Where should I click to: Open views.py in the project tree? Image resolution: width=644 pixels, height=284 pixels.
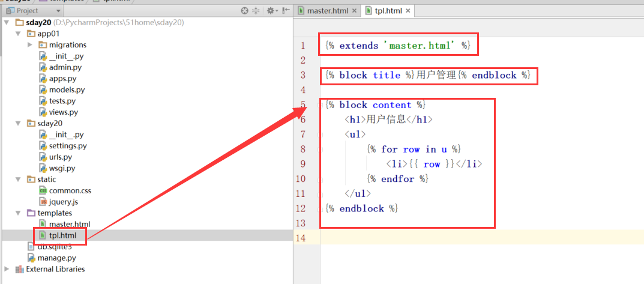tap(63, 112)
